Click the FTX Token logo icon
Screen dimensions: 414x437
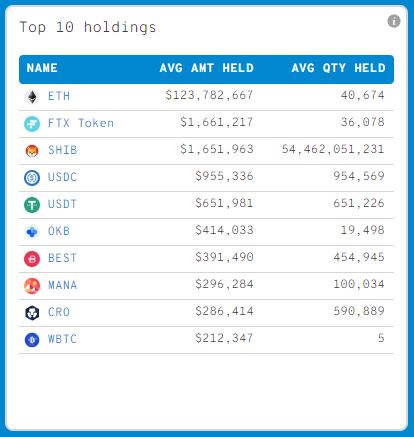tap(32, 124)
